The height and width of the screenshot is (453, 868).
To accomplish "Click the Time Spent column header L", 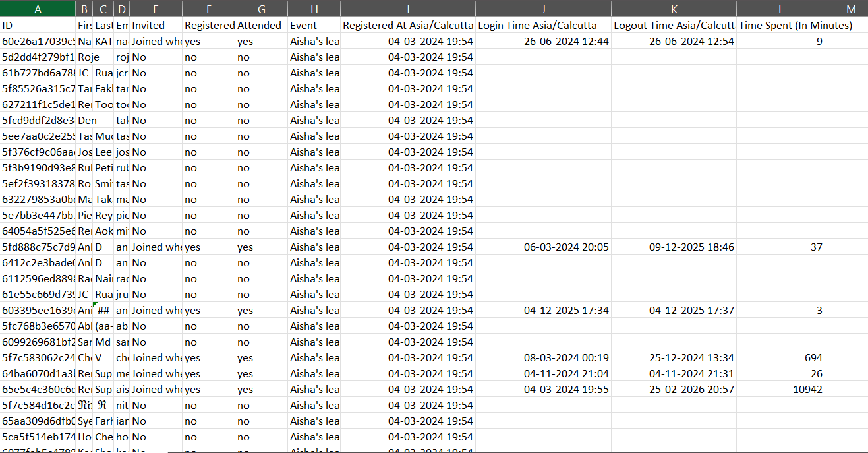I will pos(780,9).
